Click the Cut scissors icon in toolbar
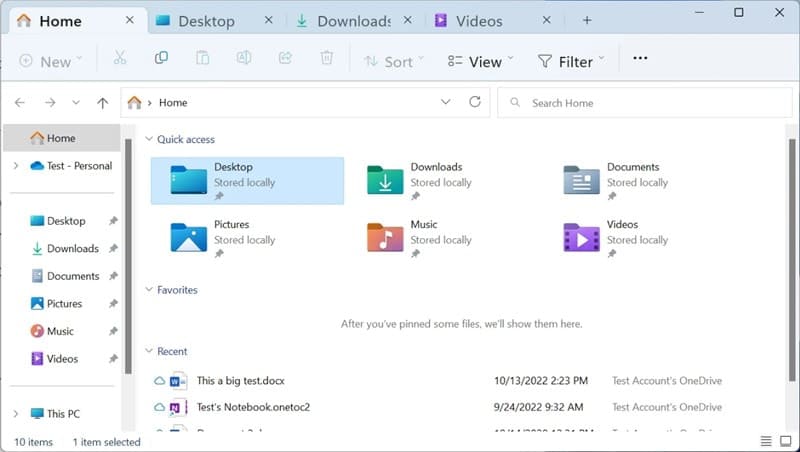Image resolution: width=800 pixels, height=452 pixels. tap(119, 58)
